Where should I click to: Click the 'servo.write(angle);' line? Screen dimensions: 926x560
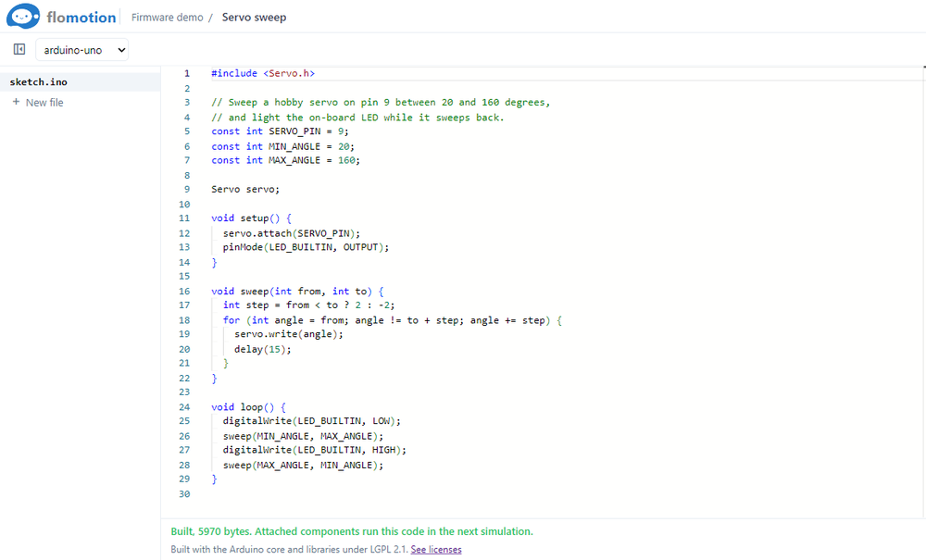point(289,333)
